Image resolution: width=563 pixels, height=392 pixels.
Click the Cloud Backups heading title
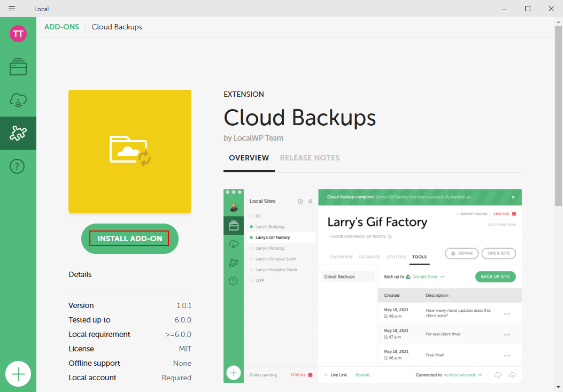299,118
